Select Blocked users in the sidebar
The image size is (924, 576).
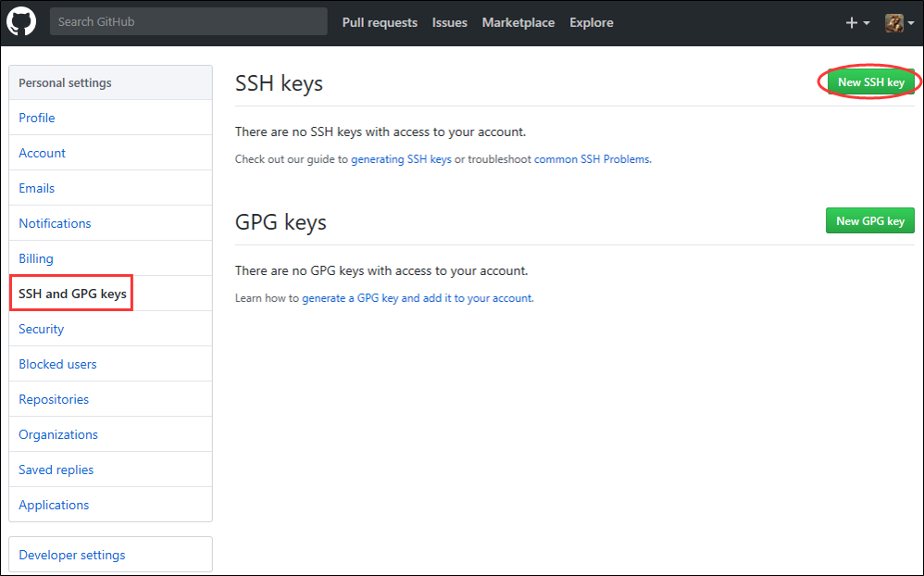tap(110, 364)
